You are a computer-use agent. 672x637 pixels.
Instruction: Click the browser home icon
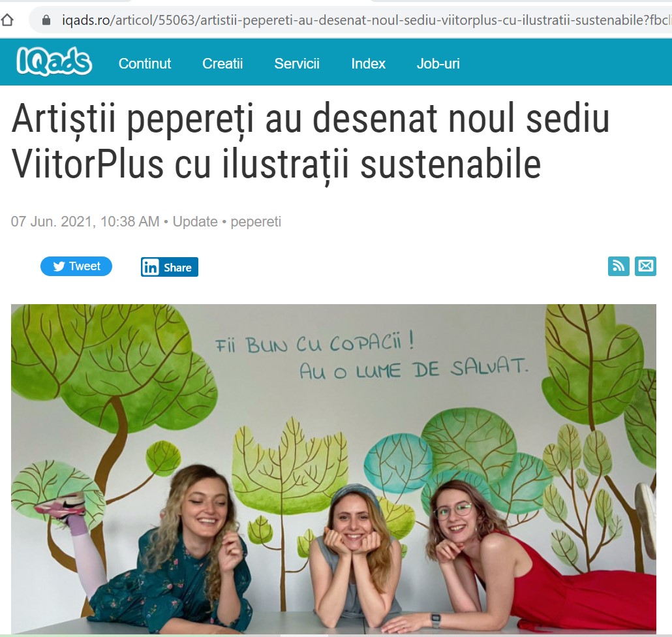point(7,20)
